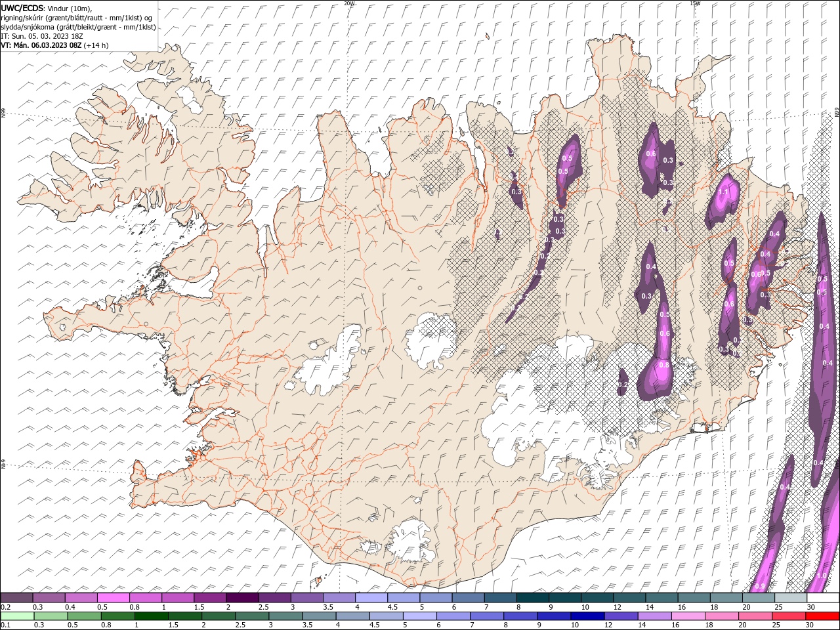Select the dark purple 2 upper scale swatch

241,598
